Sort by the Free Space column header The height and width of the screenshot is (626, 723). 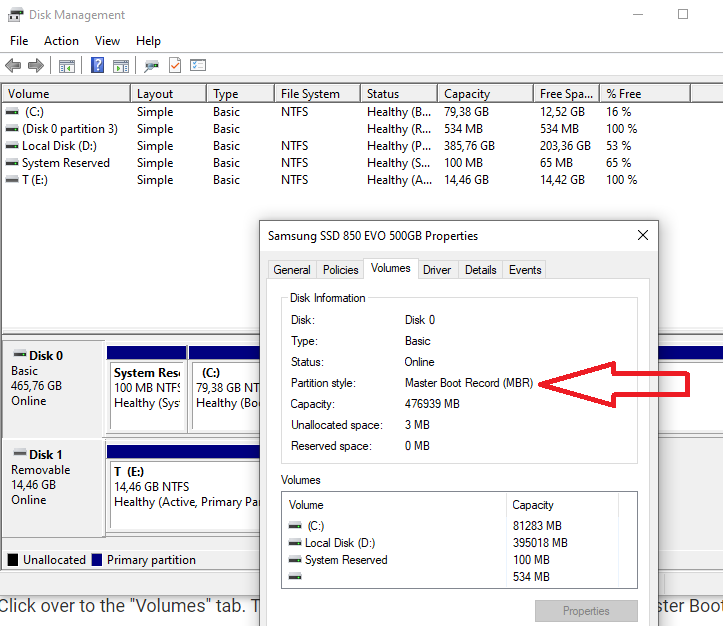(x=567, y=94)
